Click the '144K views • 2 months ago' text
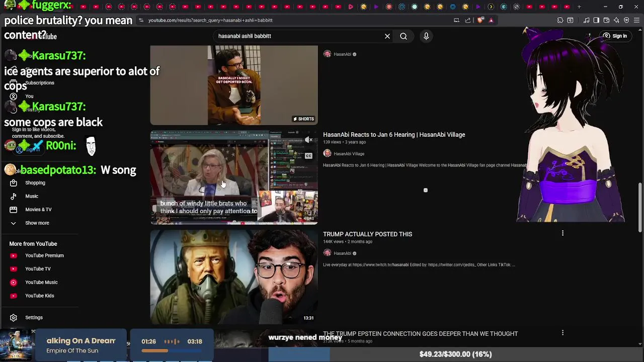644x362 pixels. click(348, 242)
